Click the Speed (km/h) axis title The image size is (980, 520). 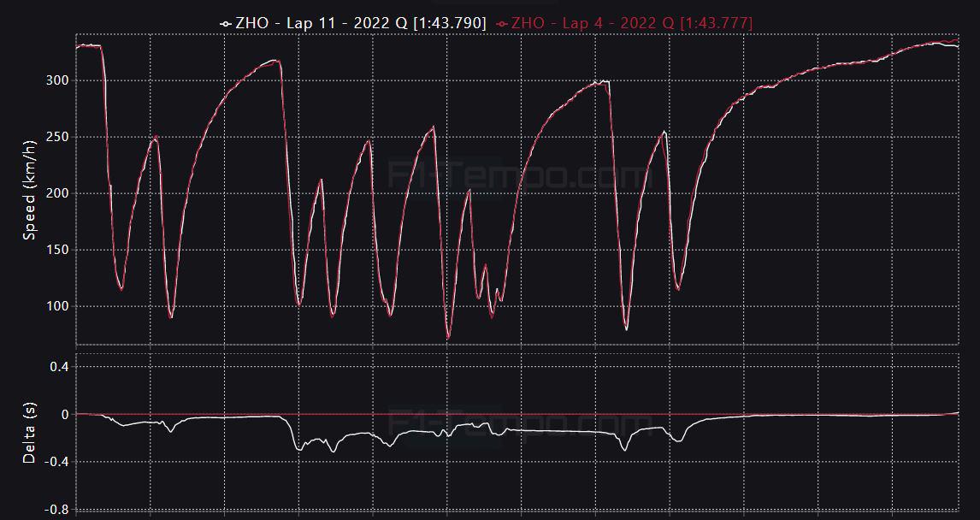tap(29, 190)
